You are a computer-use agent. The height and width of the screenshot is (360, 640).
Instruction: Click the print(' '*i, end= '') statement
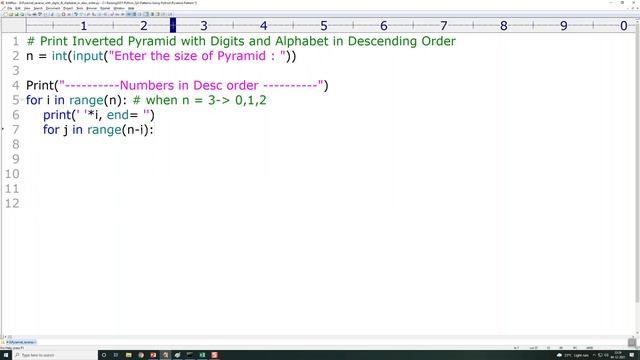coord(99,115)
